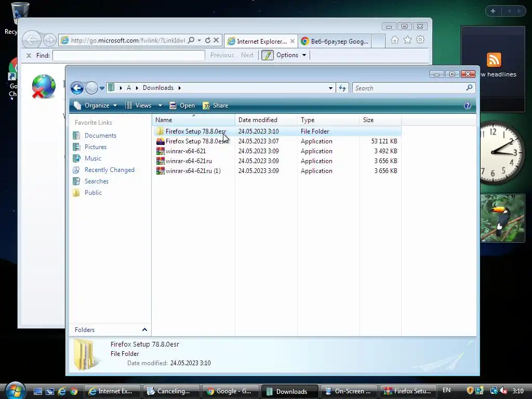Click Share in the Explorer toolbar

coord(216,105)
